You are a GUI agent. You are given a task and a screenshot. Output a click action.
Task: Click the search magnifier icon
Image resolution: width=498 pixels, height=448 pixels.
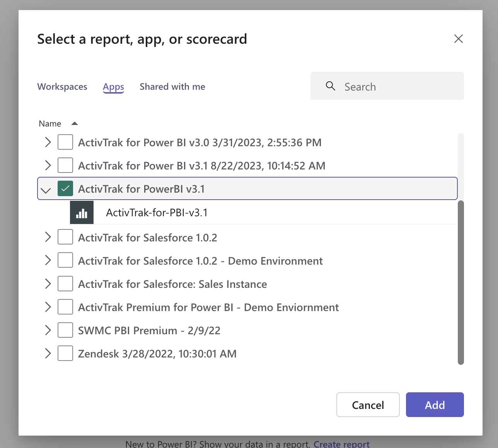(x=330, y=86)
